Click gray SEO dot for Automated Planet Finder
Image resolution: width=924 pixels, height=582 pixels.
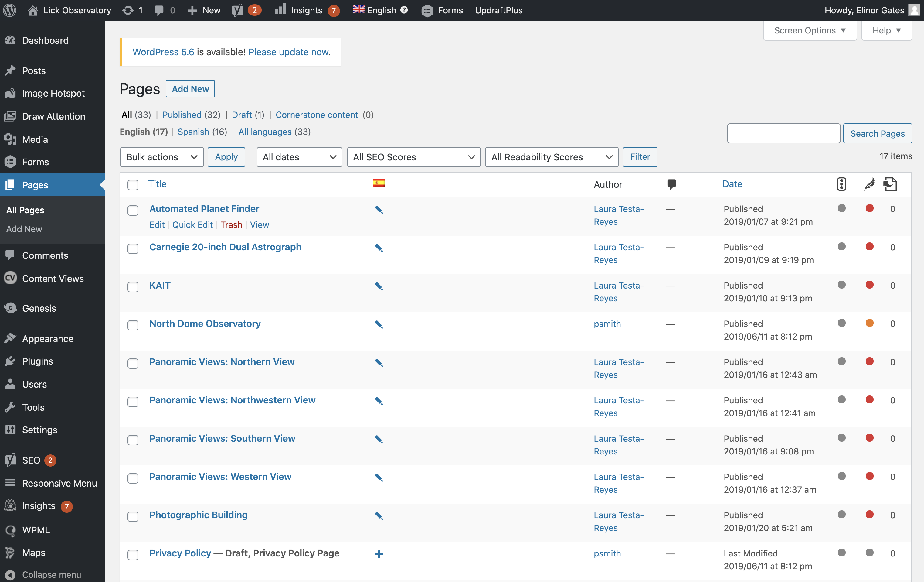[x=841, y=208]
